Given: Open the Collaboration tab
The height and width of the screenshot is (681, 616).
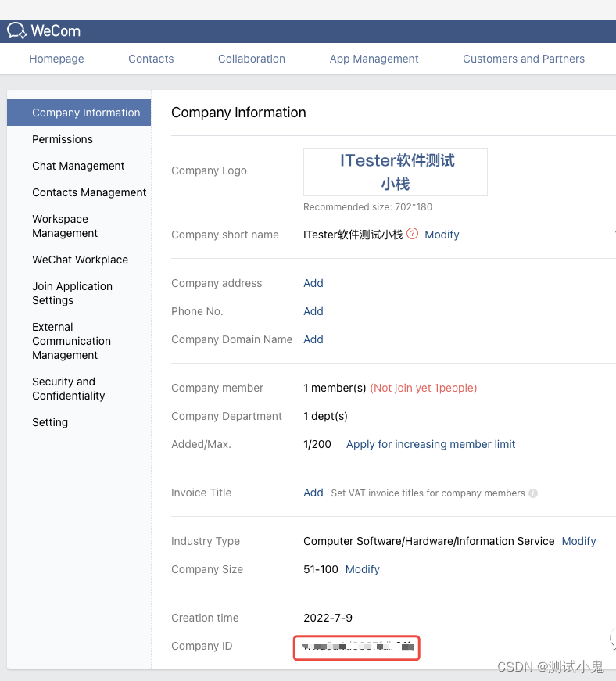Looking at the screenshot, I should pyautogui.click(x=252, y=59).
